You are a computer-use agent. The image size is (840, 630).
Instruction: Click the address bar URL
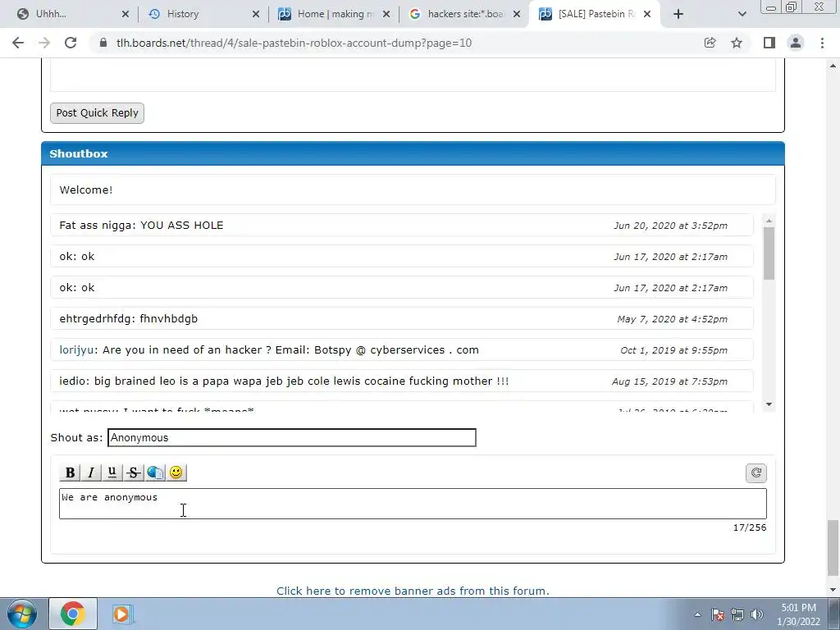[294, 43]
